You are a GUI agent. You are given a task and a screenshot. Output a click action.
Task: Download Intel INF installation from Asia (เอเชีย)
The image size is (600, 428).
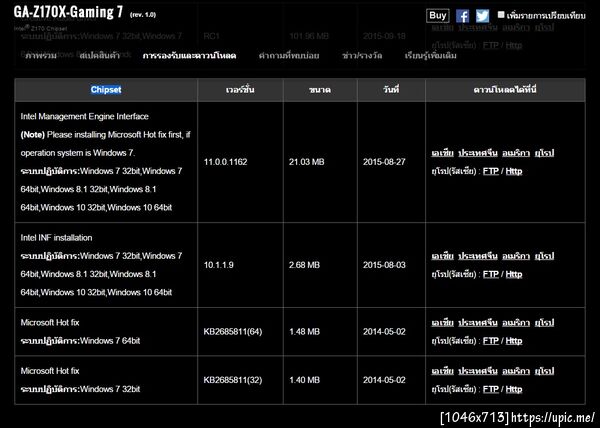click(x=442, y=256)
